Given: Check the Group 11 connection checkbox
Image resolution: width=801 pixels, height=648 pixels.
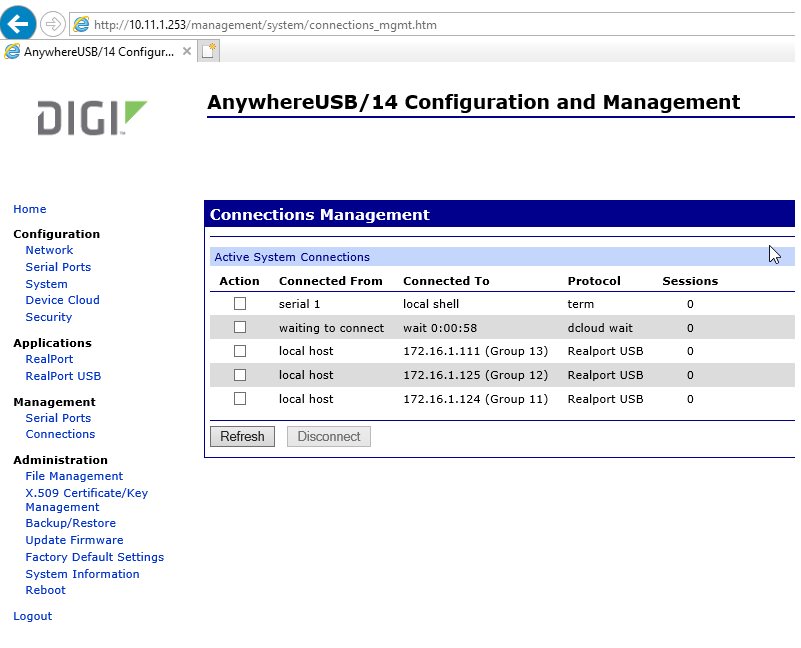Looking at the screenshot, I should coord(240,399).
